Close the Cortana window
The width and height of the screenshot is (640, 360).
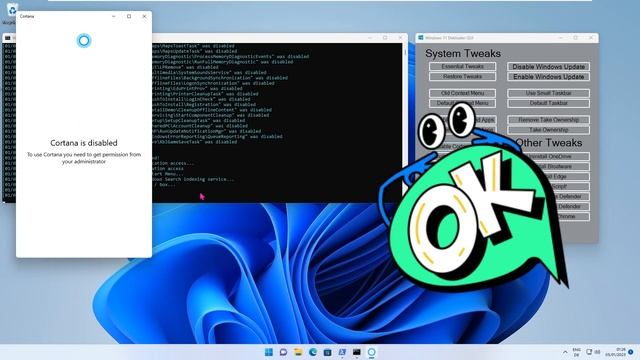point(144,16)
